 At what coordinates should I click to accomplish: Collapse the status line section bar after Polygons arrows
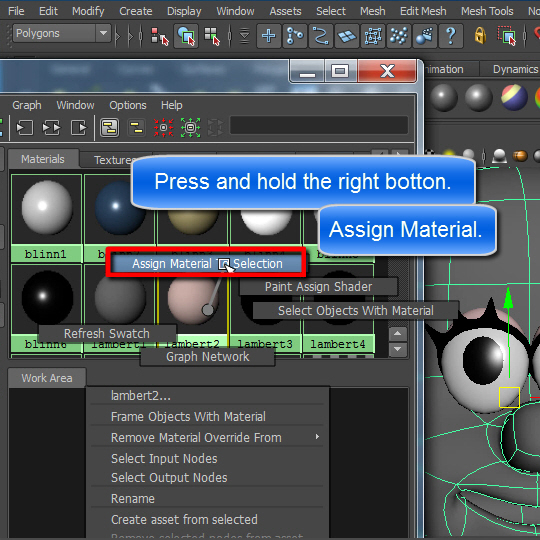[x=141, y=36]
